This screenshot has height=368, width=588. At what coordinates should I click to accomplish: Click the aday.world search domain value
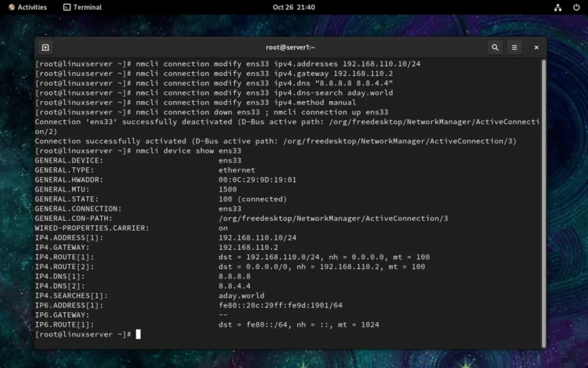pyautogui.click(x=241, y=295)
